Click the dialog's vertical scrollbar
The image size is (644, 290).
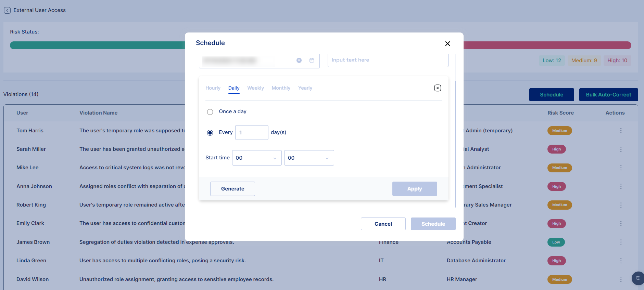(x=455, y=144)
